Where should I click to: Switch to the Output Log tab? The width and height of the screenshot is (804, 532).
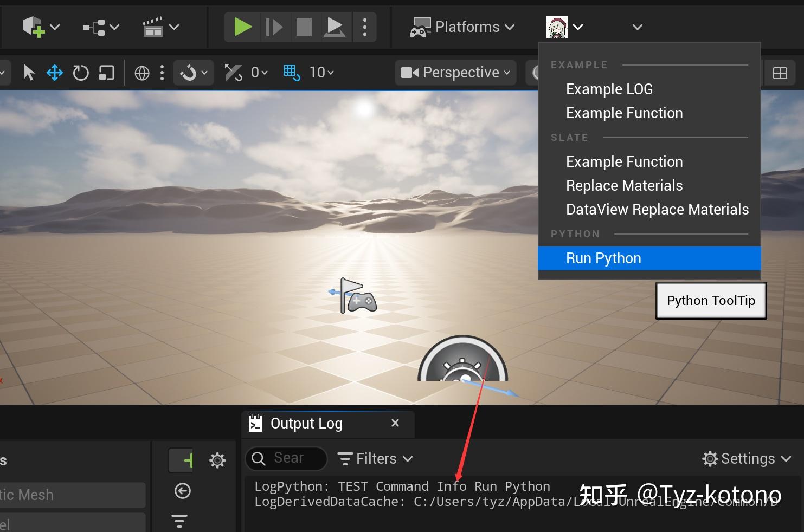pos(306,423)
